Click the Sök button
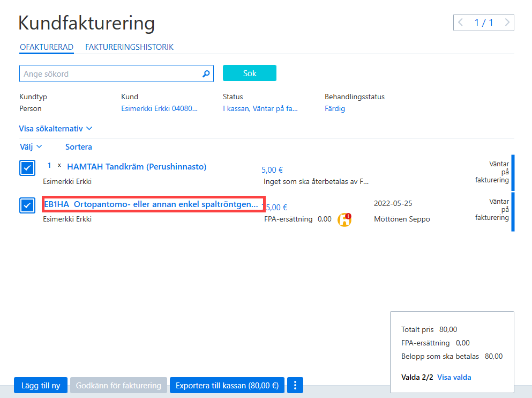This screenshot has width=532, height=398. coord(250,73)
